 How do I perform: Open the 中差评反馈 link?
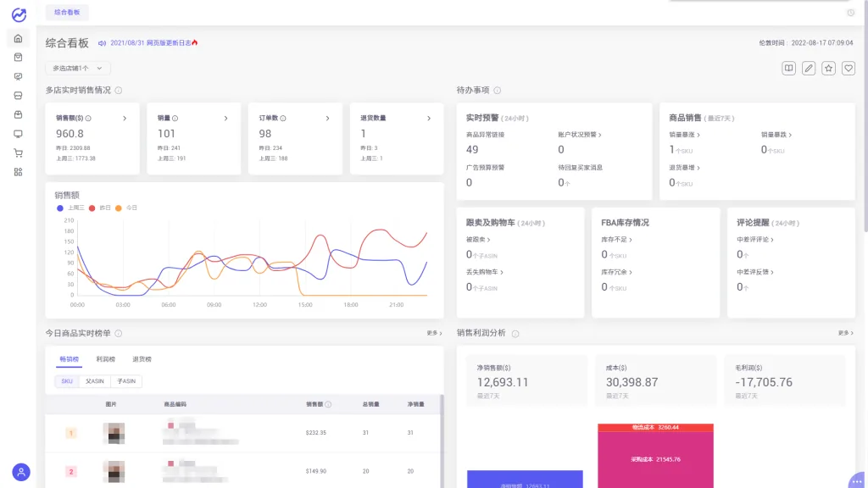755,272
